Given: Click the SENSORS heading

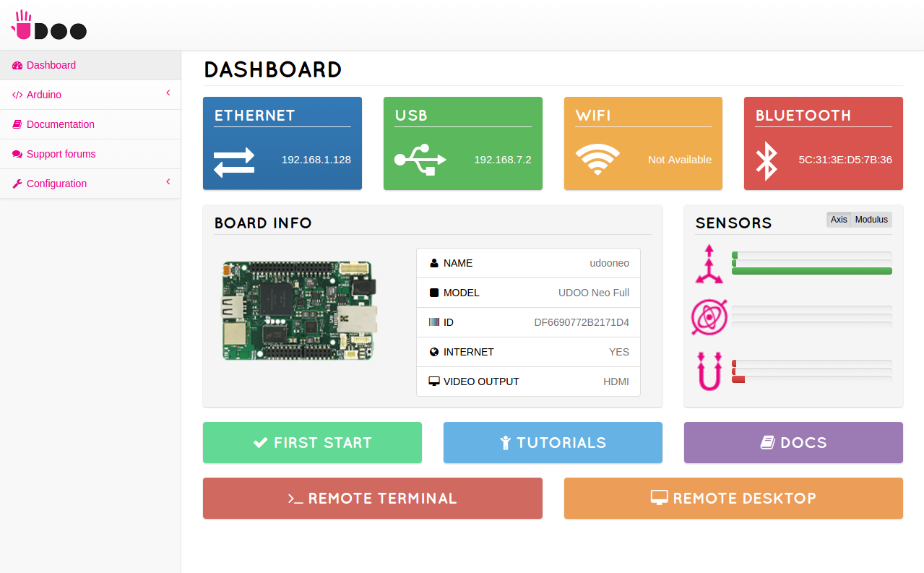Looking at the screenshot, I should click(x=734, y=223).
